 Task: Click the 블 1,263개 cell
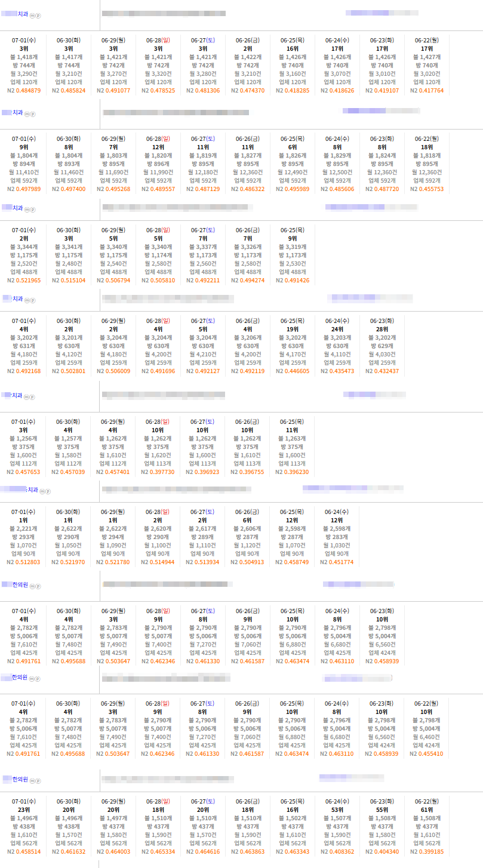coord(292,438)
